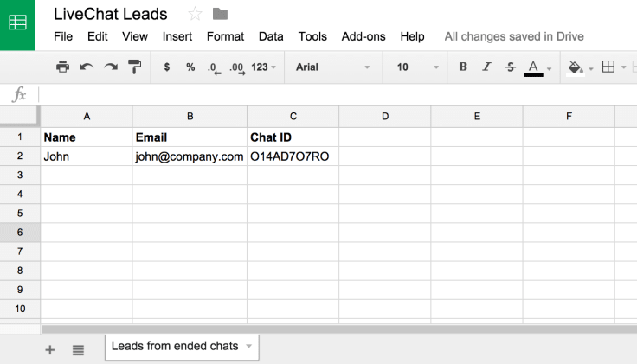Open the fill color picker

tap(575, 67)
